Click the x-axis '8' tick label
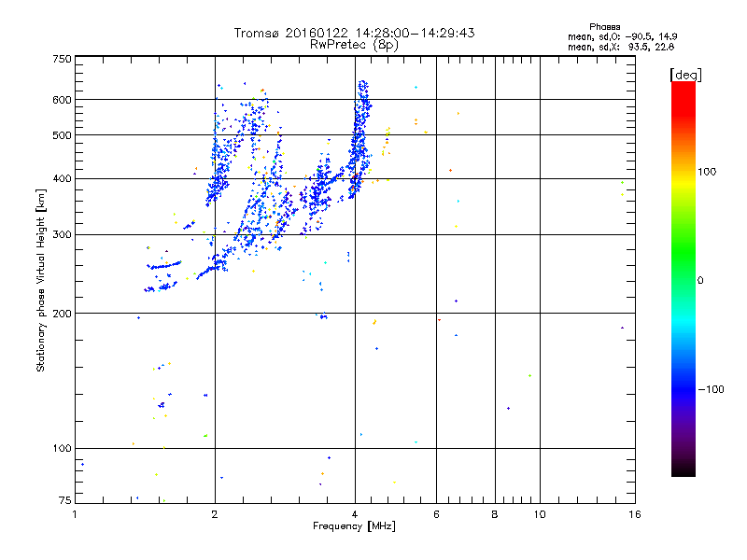 pos(495,514)
